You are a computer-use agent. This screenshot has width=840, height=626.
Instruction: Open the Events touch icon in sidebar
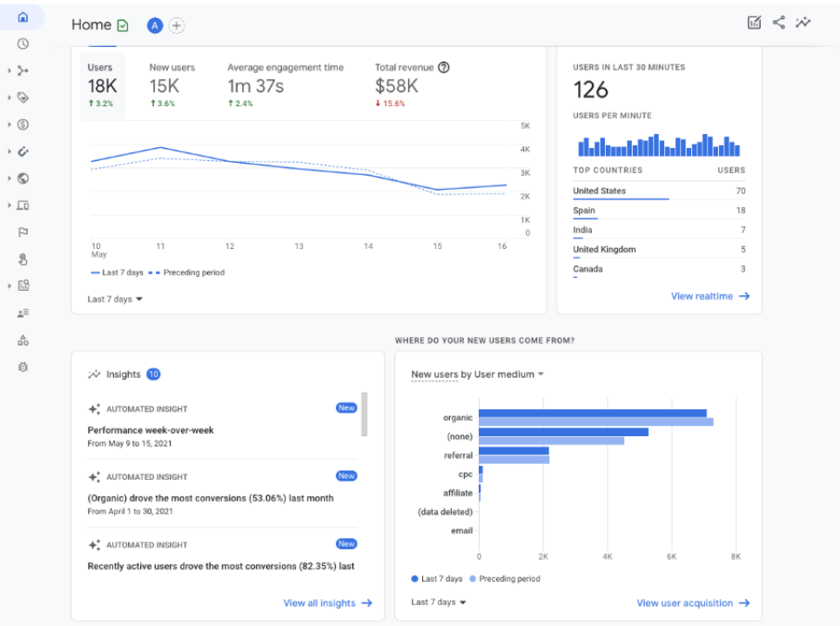(x=23, y=259)
